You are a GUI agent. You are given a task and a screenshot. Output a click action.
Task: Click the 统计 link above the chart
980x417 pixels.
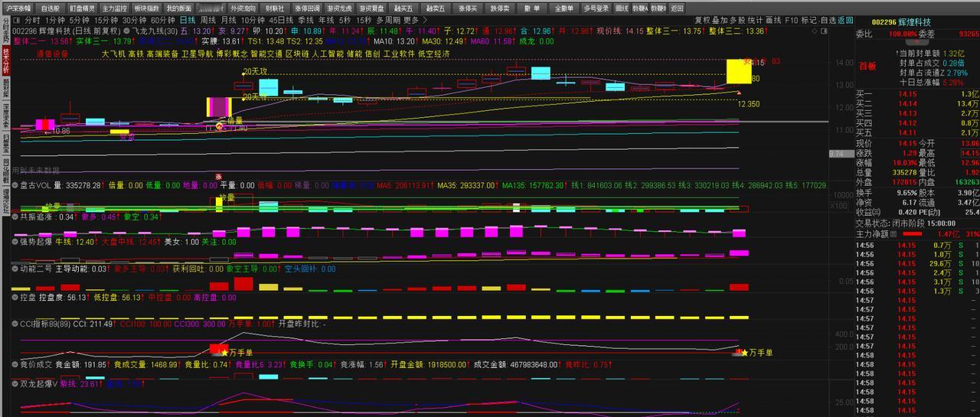[x=755, y=20]
